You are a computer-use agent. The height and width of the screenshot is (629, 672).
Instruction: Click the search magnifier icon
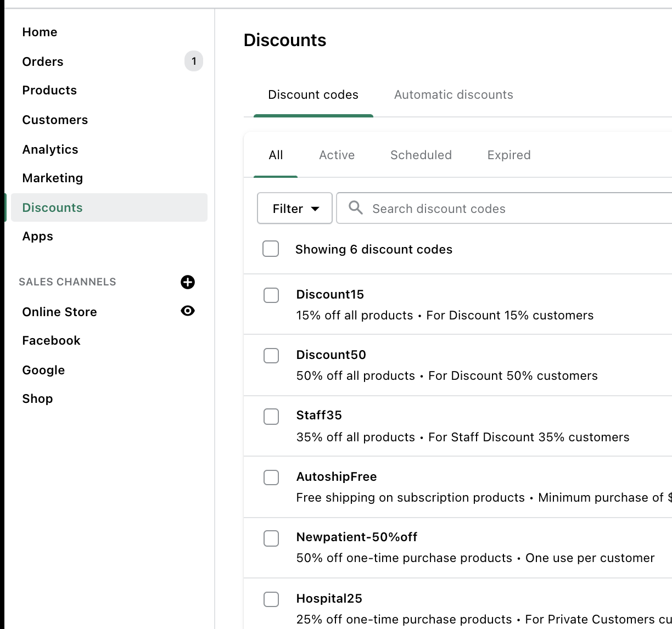(356, 208)
